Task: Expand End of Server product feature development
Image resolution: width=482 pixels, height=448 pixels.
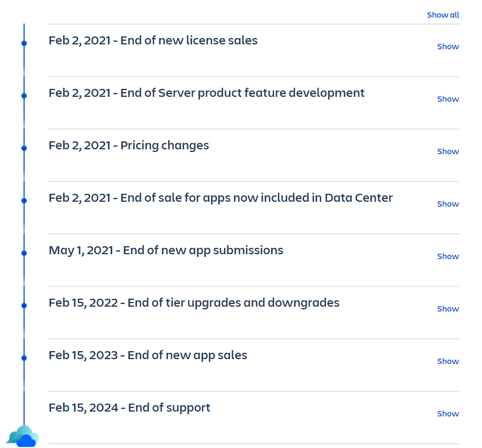Action: [x=448, y=99]
